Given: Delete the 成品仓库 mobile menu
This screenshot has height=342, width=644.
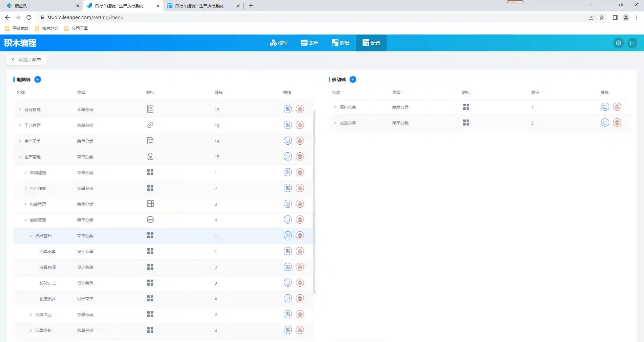Looking at the screenshot, I should click(617, 123).
